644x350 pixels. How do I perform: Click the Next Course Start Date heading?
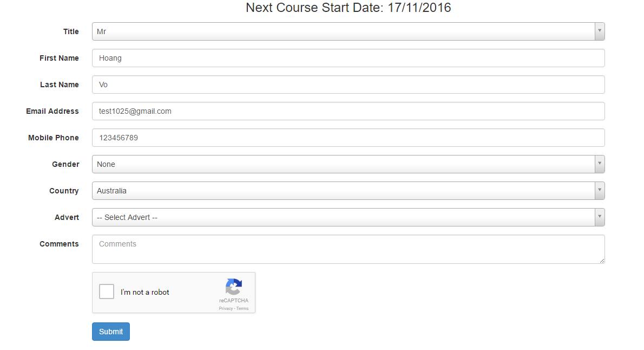point(348,8)
